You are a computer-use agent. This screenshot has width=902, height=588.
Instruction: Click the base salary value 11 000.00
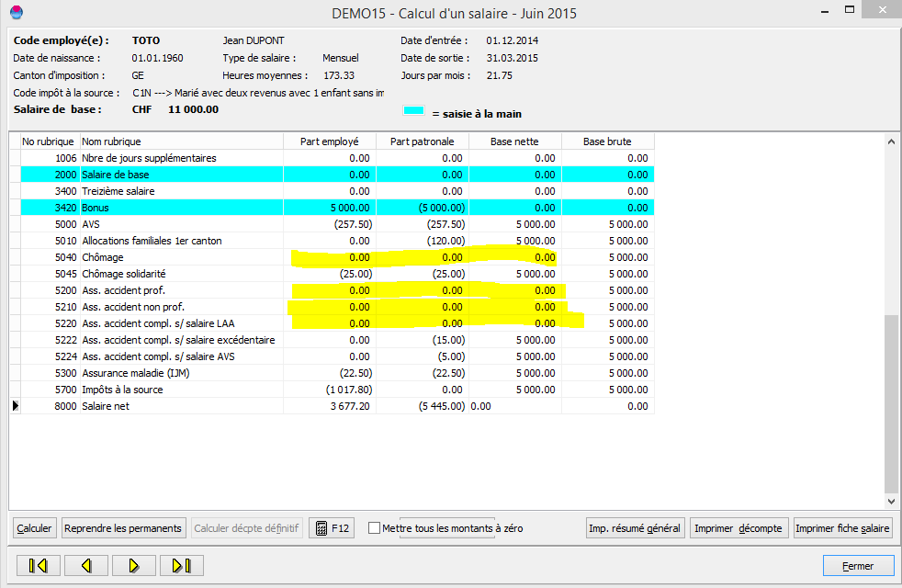click(x=193, y=109)
